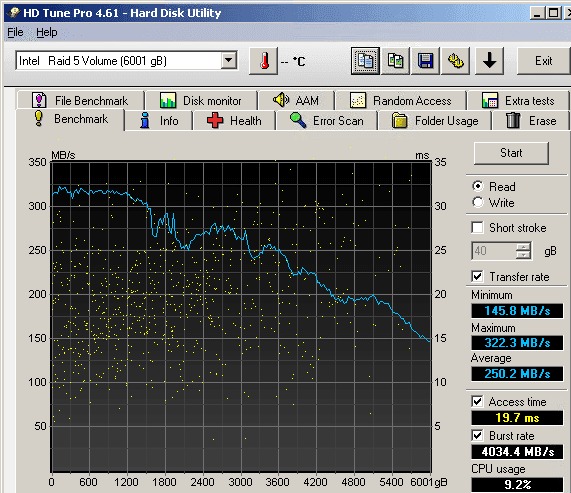Image resolution: width=571 pixels, height=493 pixels.
Task: Copy text results to clipboard icon
Action: [365, 61]
